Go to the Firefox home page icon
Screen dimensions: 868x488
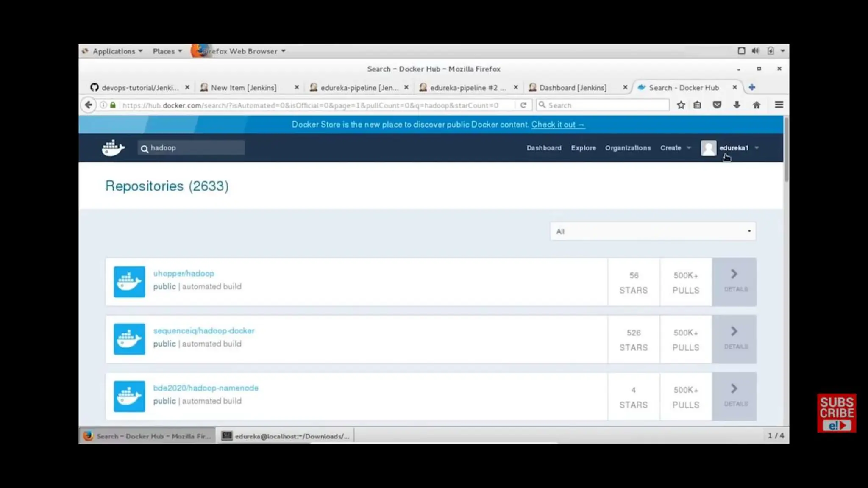coord(757,105)
